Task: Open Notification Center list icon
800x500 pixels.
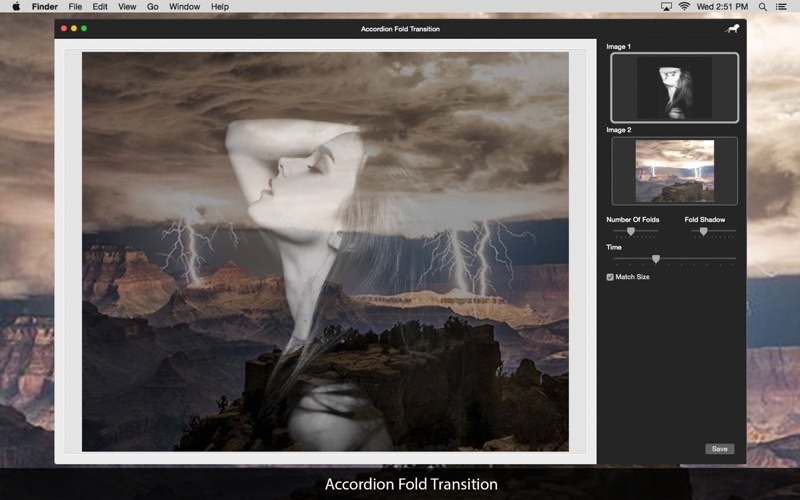Action: click(781, 7)
